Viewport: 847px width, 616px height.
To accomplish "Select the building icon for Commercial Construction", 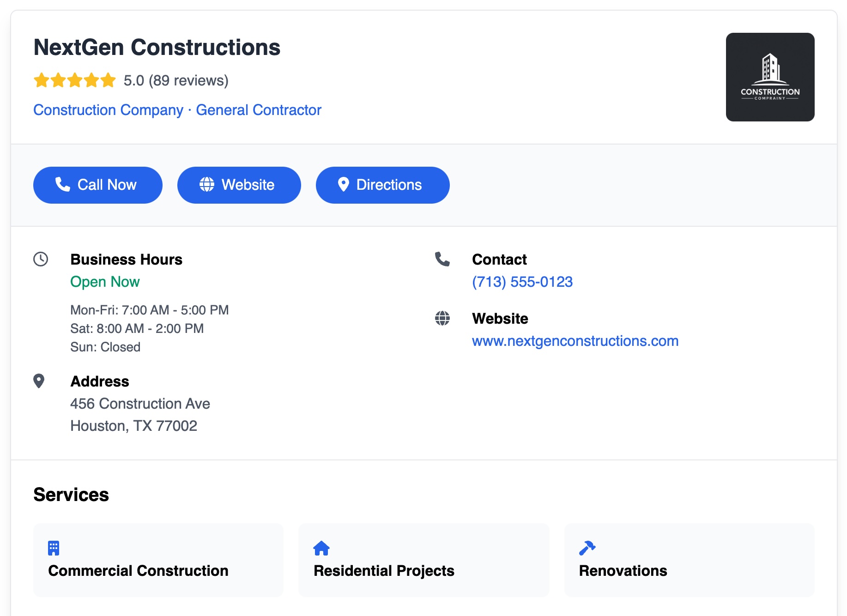I will [x=54, y=548].
